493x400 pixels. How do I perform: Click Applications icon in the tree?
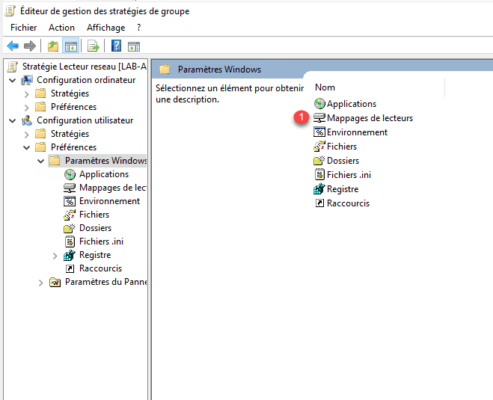pos(70,174)
